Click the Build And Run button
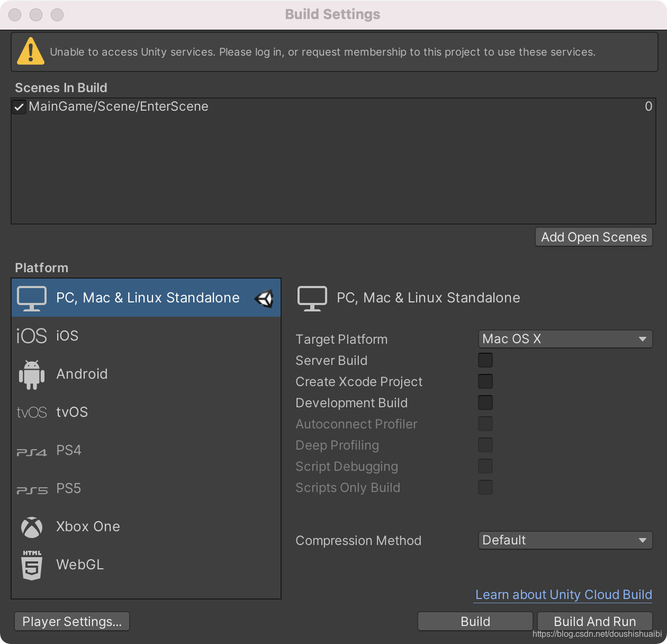This screenshot has width=667, height=644. (595, 621)
